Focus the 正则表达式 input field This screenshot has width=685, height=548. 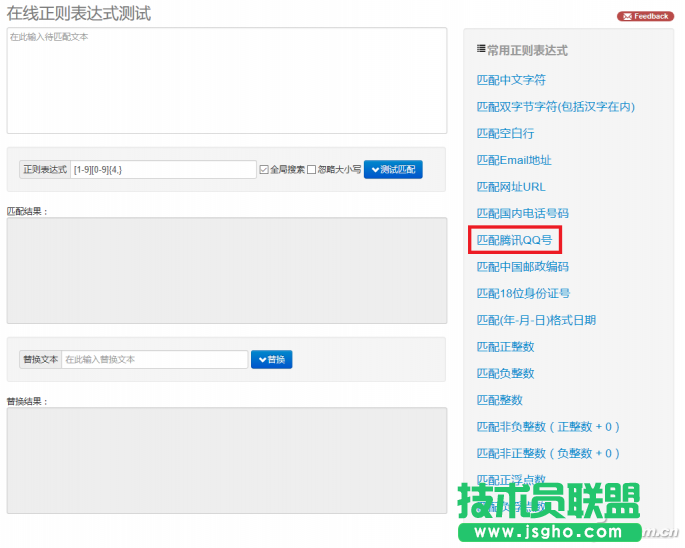163,170
